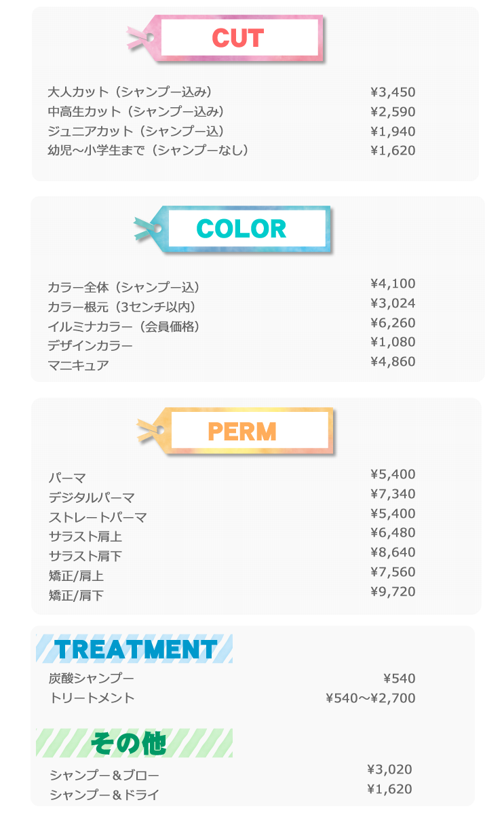This screenshot has width=504, height=813.
Task: Click the ribbon knot on CUT tag
Action: click(x=140, y=38)
